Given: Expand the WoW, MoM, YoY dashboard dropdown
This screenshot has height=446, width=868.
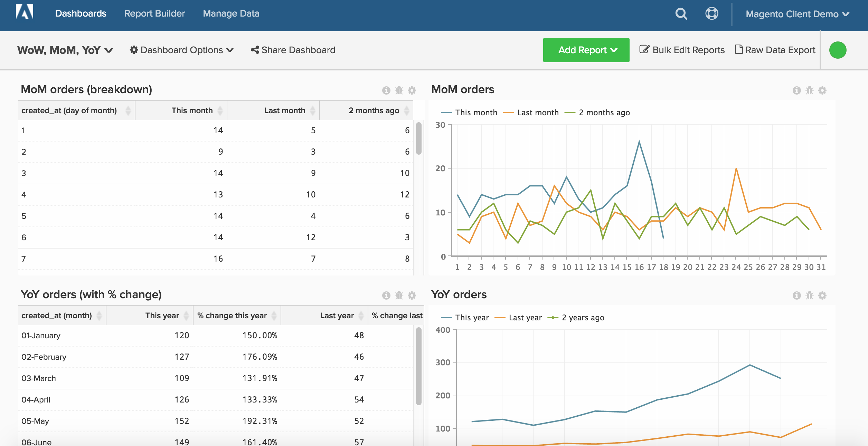Looking at the screenshot, I should pyautogui.click(x=65, y=50).
